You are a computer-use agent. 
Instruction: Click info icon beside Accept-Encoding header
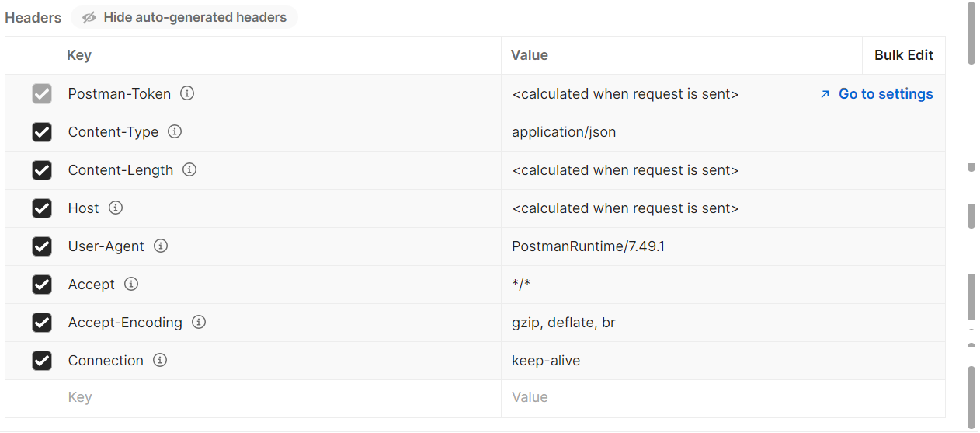tap(199, 322)
